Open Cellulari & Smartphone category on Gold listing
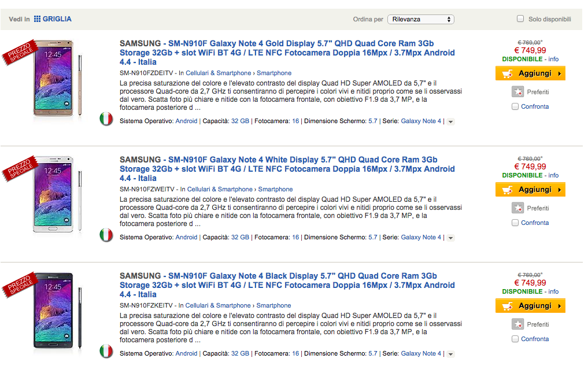 coord(219,73)
